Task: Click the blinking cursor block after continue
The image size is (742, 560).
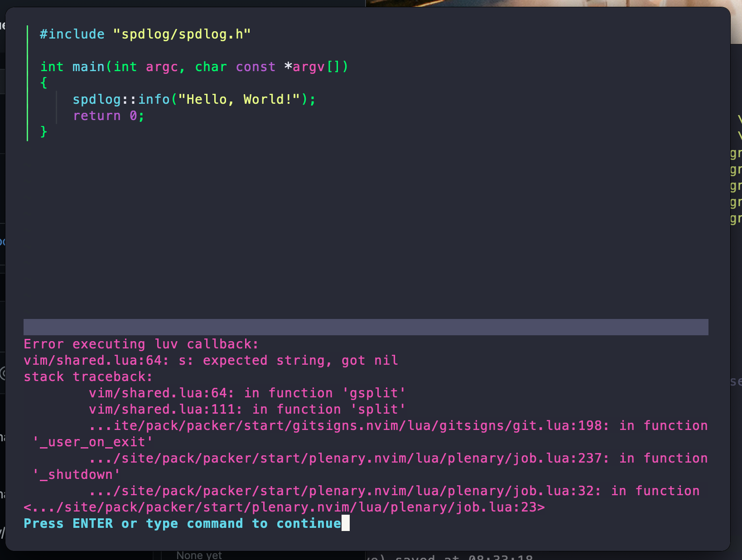Action: [x=346, y=523]
